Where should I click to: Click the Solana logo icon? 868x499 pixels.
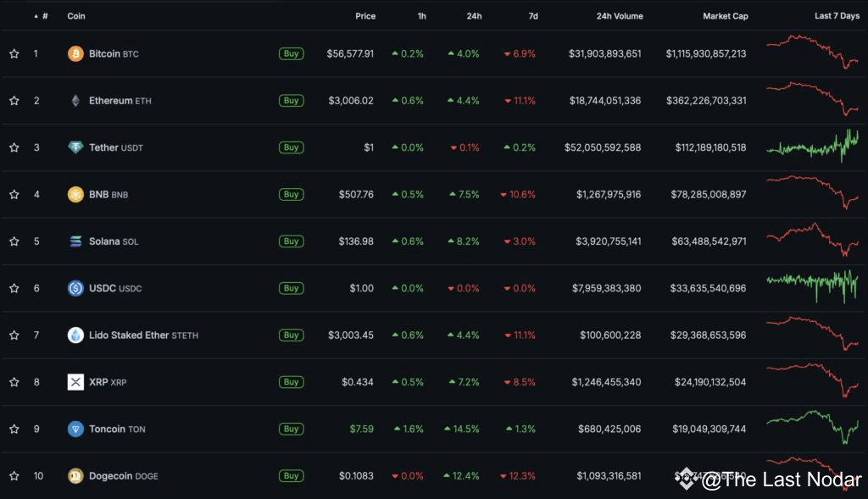coord(75,241)
